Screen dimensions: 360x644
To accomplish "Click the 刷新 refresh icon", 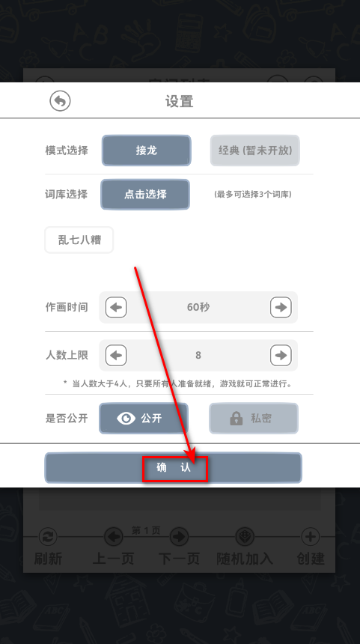I will [48, 537].
